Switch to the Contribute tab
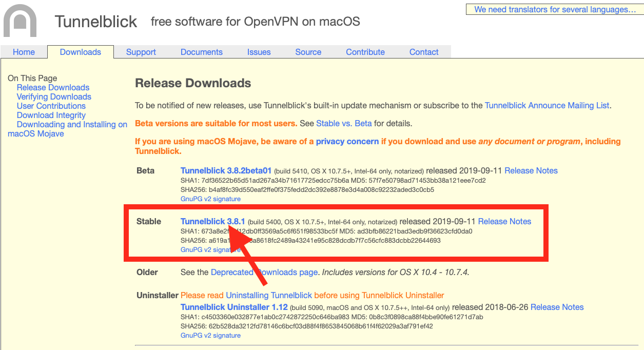The image size is (644, 350). (x=365, y=52)
